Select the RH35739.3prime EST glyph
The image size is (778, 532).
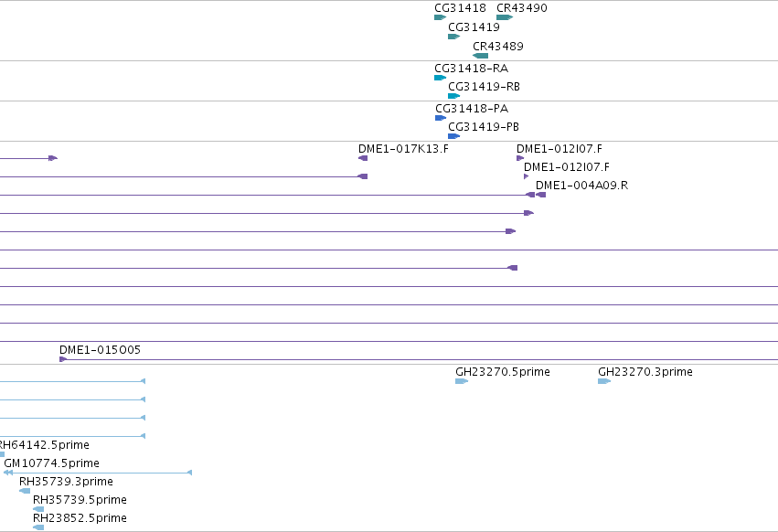point(25,491)
